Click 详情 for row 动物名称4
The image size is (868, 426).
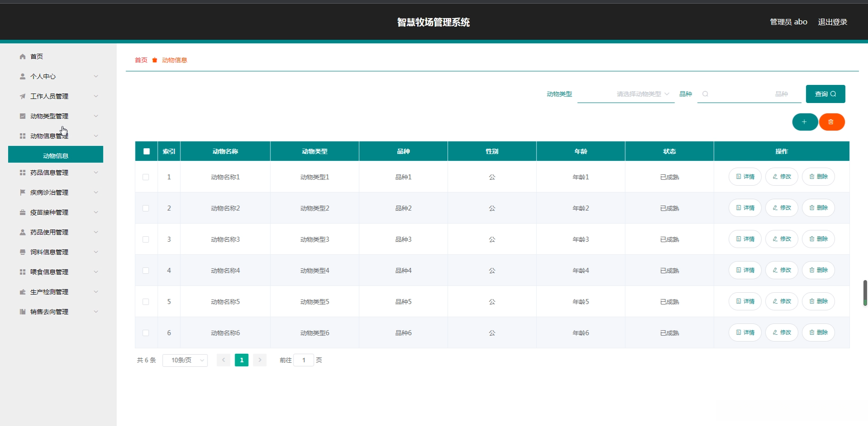(745, 270)
